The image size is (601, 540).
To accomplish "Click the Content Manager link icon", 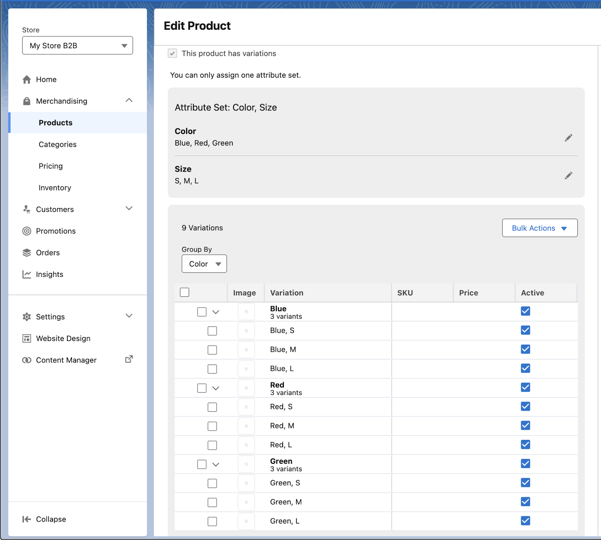I will click(26, 360).
